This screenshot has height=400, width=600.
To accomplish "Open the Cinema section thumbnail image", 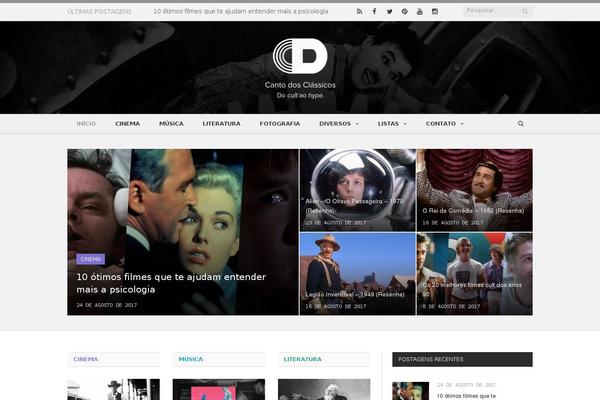I will [x=114, y=389].
